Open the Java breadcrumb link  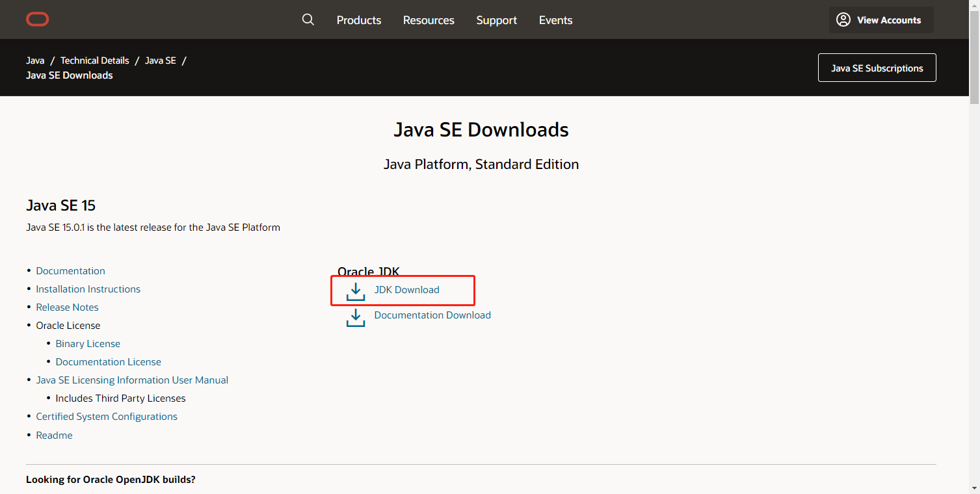tap(35, 60)
